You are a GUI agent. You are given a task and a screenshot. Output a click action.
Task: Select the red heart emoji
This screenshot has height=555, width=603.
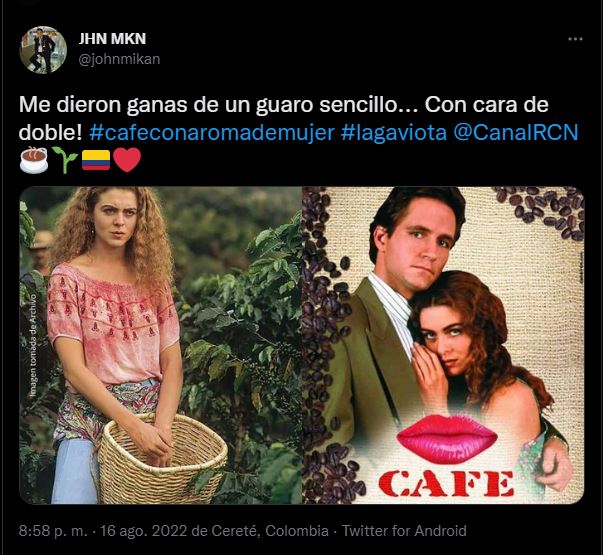[x=128, y=160]
